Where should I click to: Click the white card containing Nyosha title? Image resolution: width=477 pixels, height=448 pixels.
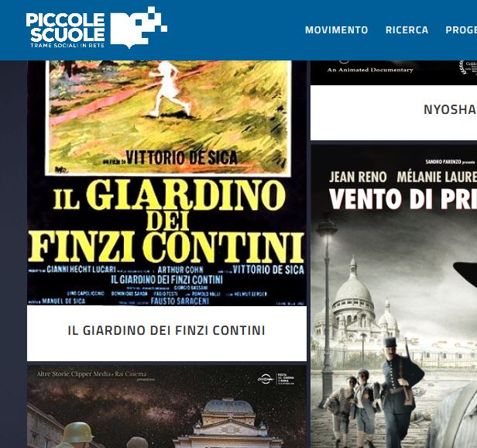pyautogui.click(x=393, y=112)
